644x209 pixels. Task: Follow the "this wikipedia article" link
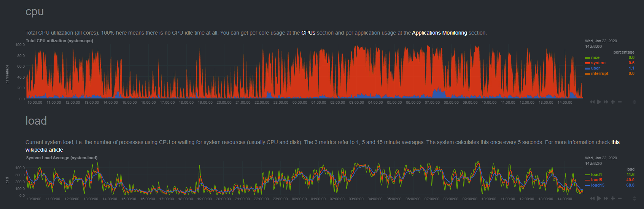(x=44, y=150)
